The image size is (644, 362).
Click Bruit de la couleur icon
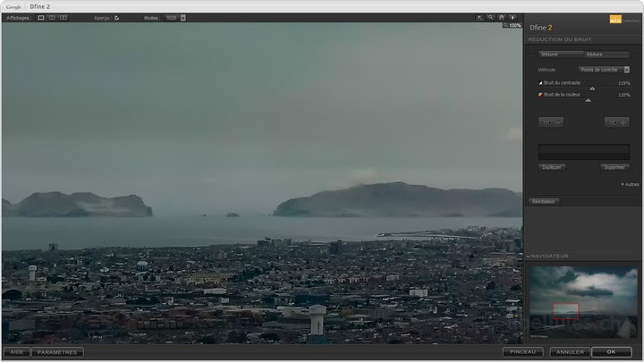[x=540, y=95]
